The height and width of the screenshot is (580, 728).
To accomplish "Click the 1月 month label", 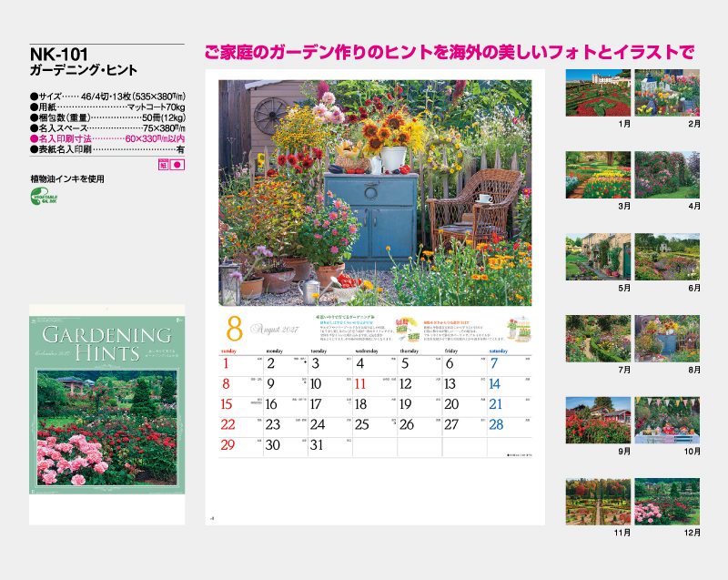I will 624,124.
